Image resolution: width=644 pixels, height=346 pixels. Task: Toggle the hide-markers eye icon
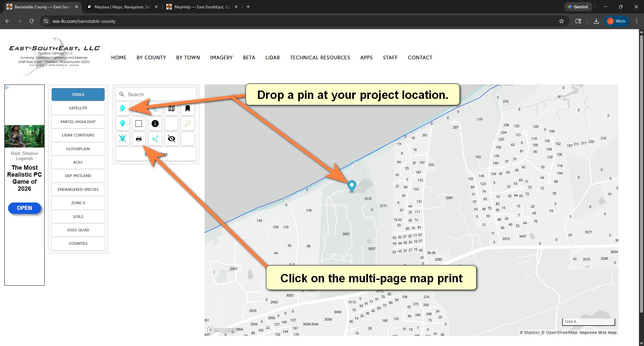(171, 139)
